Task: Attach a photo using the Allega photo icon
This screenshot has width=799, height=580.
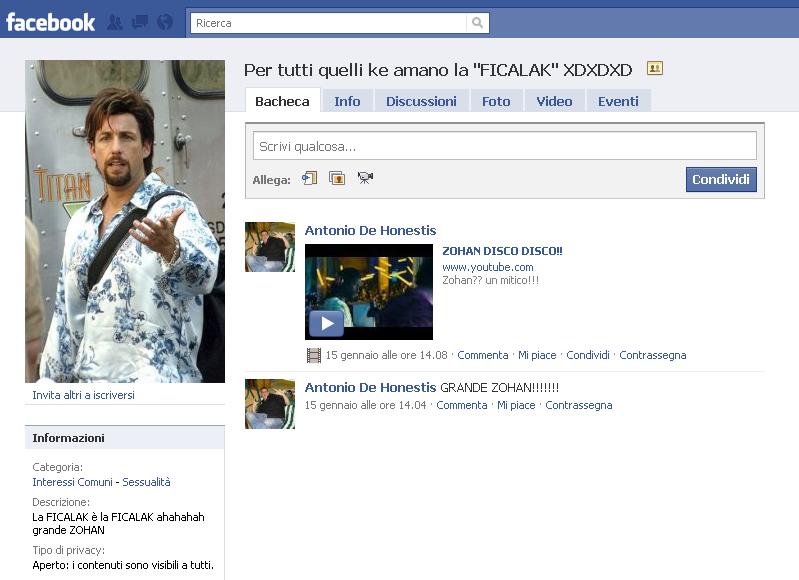Action: pyautogui.click(x=337, y=179)
